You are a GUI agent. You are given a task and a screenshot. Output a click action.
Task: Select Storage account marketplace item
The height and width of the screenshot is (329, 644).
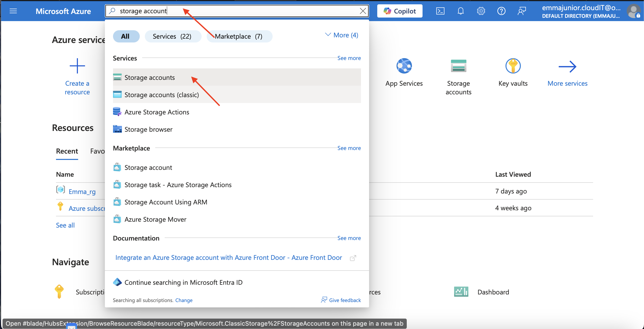tap(237, 167)
